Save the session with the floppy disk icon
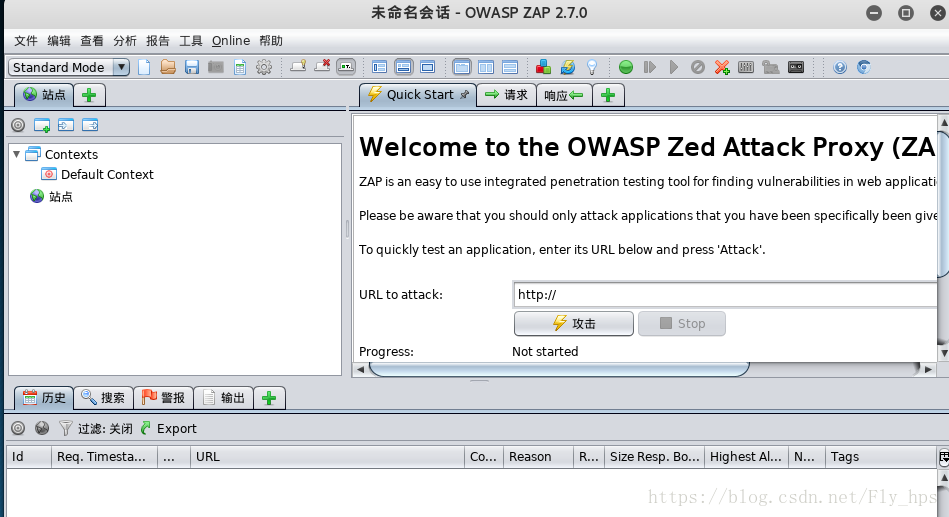The height and width of the screenshot is (517, 949). [x=192, y=67]
